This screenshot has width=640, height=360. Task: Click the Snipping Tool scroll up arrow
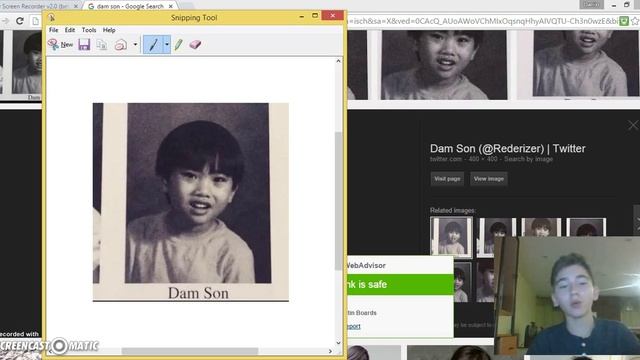[x=338, y=61]
